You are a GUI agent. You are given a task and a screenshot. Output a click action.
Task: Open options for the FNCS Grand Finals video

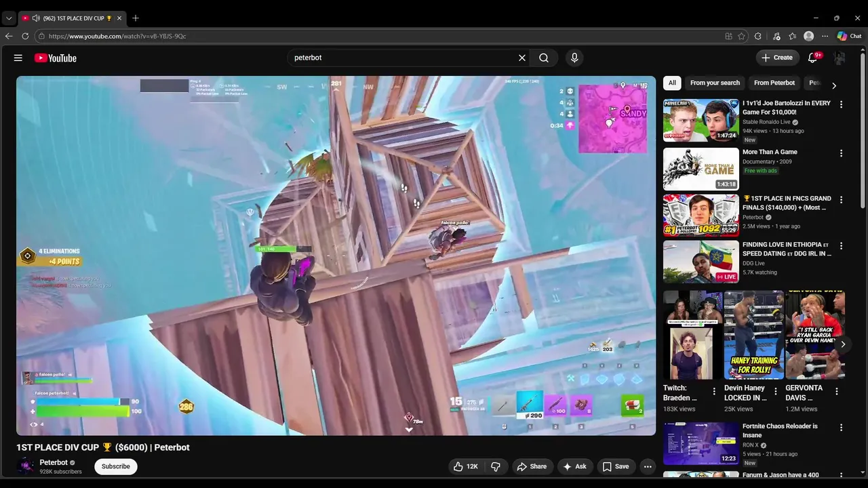[x=841, y=200]
